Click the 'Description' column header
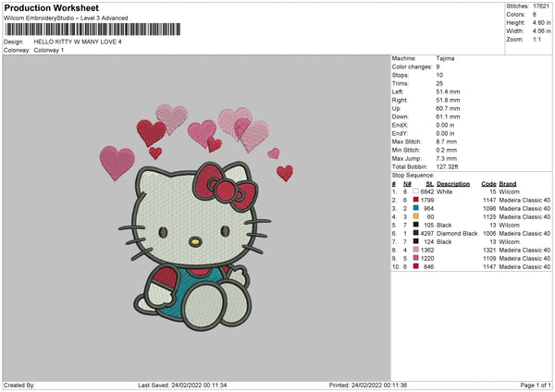The width and height of the screenshot is (555, 392). point(453,184)
